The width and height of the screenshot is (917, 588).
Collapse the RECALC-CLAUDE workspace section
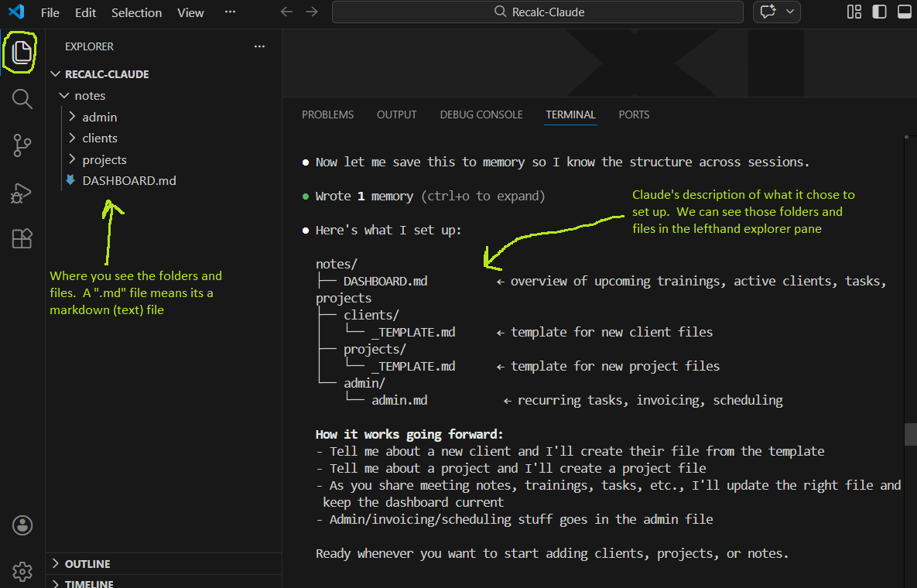pos(163,74)
